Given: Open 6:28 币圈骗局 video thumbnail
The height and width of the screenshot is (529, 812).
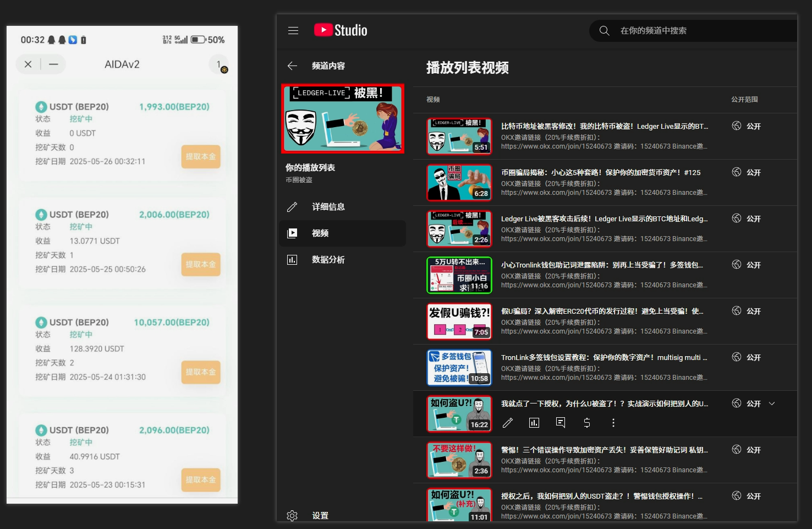Looking at the screenshot, I should pos(459,183).
